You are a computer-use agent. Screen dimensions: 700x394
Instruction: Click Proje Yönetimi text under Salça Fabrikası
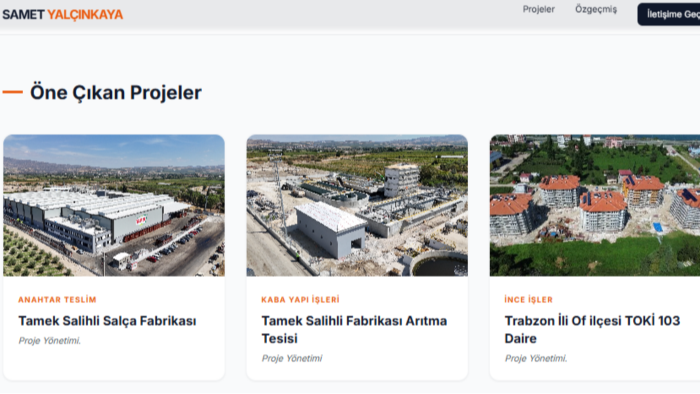pos(50,341)
